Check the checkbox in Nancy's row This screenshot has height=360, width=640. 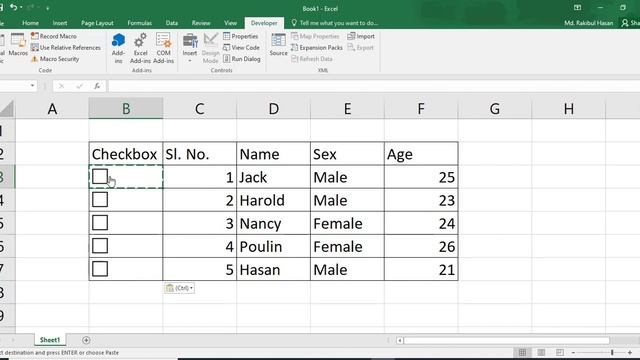100,223
